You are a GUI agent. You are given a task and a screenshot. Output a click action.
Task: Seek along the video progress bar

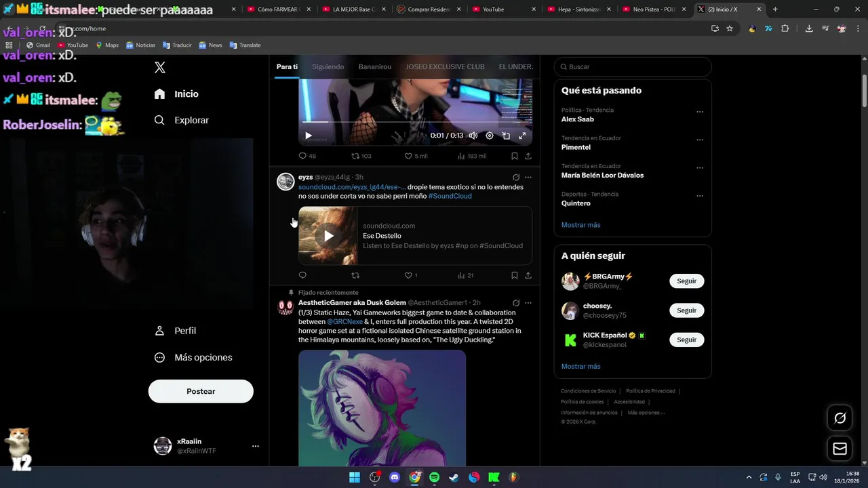tap(415, 122)
